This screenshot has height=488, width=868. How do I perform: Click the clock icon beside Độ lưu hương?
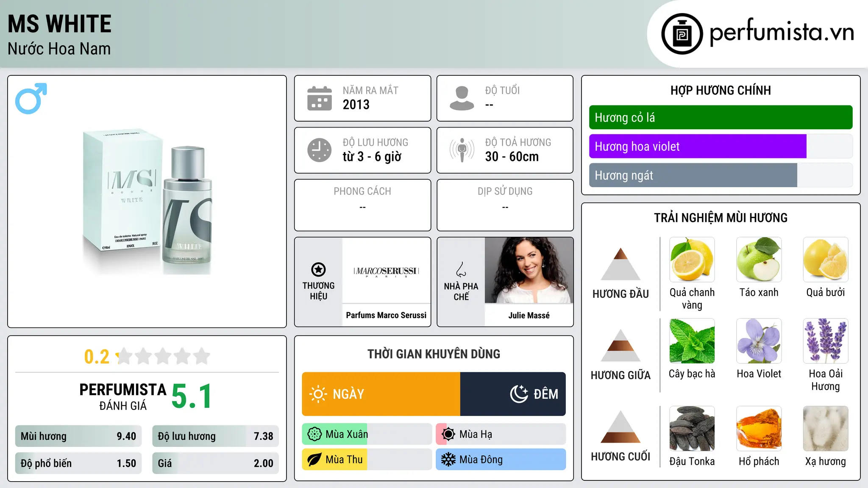(319, 150)
